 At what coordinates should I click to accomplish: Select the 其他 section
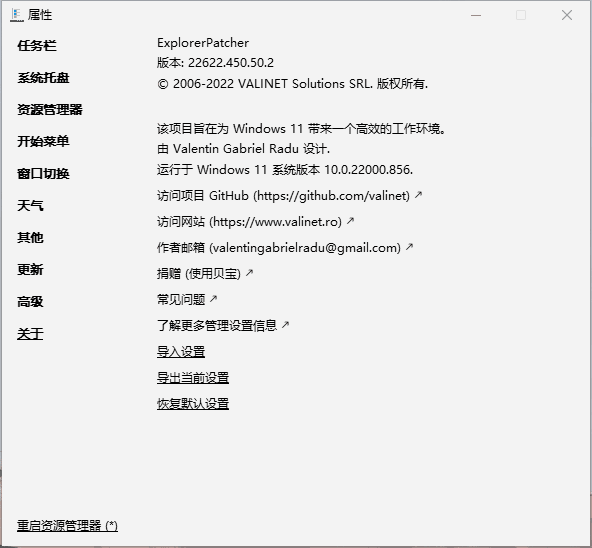coord(30,238)
